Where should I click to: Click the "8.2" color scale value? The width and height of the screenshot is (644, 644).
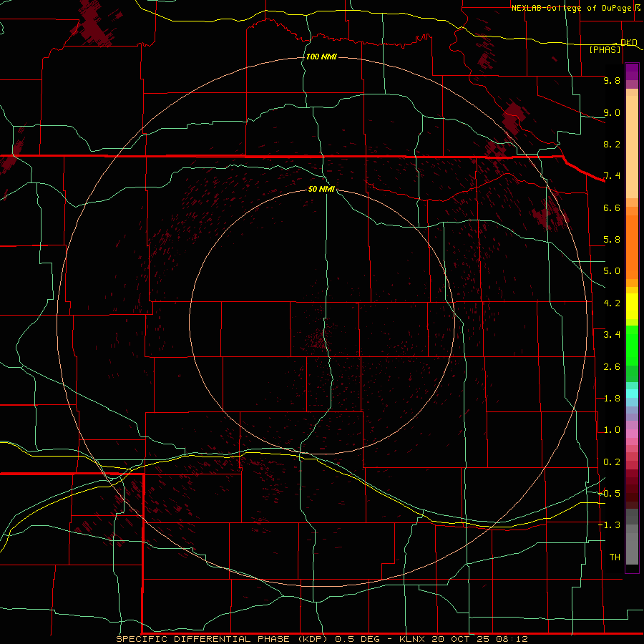tap(612, 144)
